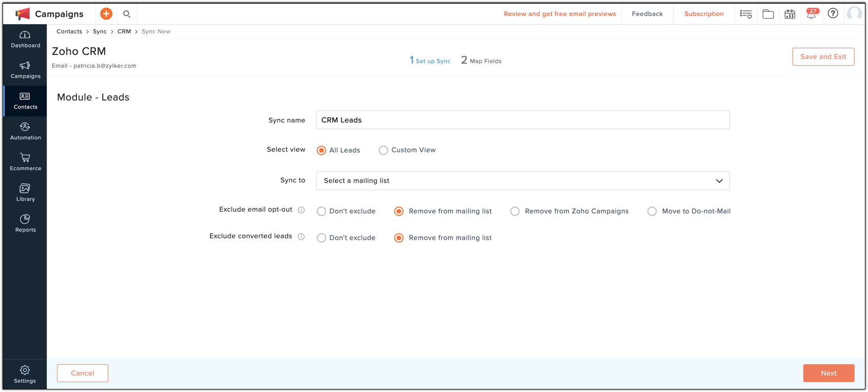Click the Email - patricia.b@zylker.com text
The image size is (868, 392).
coord(94,66)
